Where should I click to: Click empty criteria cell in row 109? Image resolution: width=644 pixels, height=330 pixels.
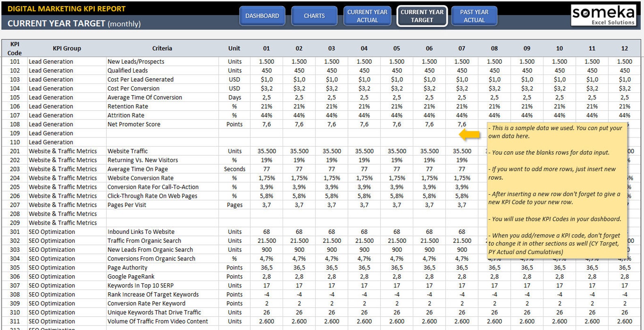[x=162, y=133]
